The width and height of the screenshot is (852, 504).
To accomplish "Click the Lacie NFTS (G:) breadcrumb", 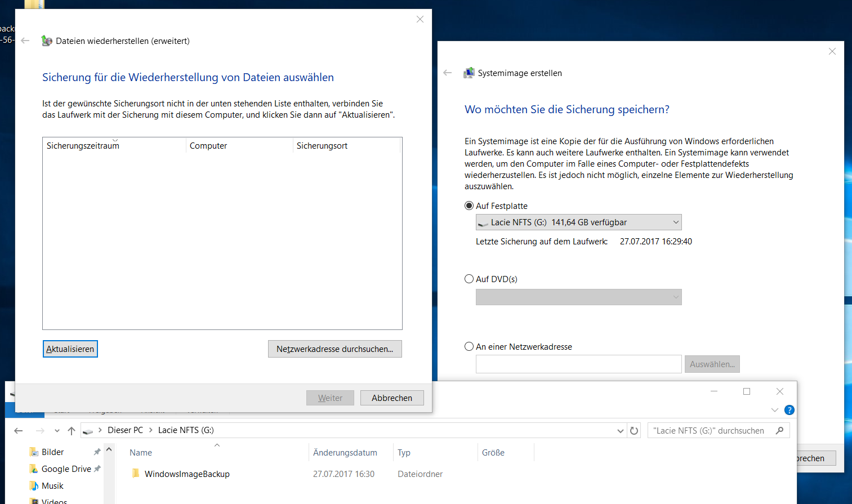I will 186,430.
